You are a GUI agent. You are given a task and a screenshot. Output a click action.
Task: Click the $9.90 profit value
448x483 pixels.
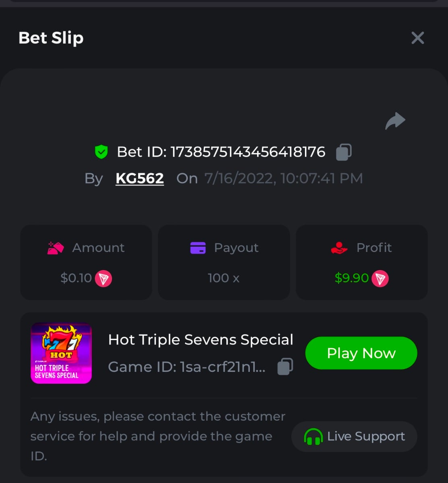point(352,278)
